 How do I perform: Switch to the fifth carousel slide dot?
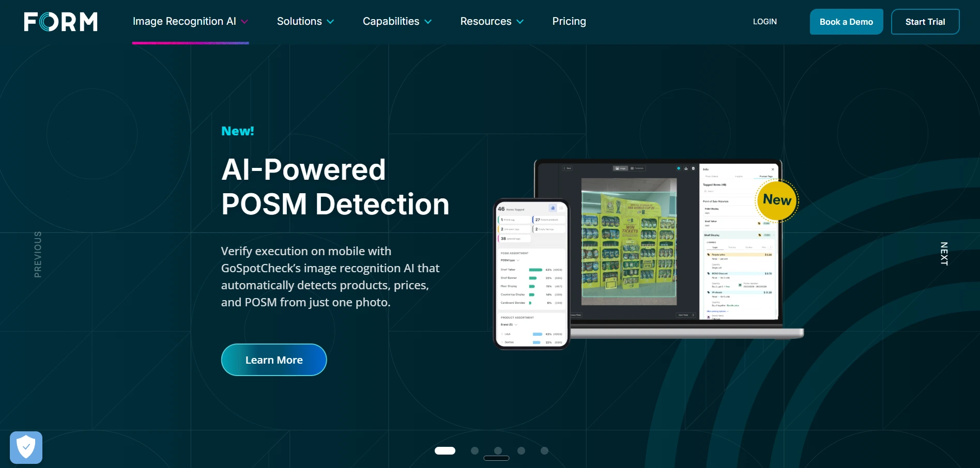point(544,450)
